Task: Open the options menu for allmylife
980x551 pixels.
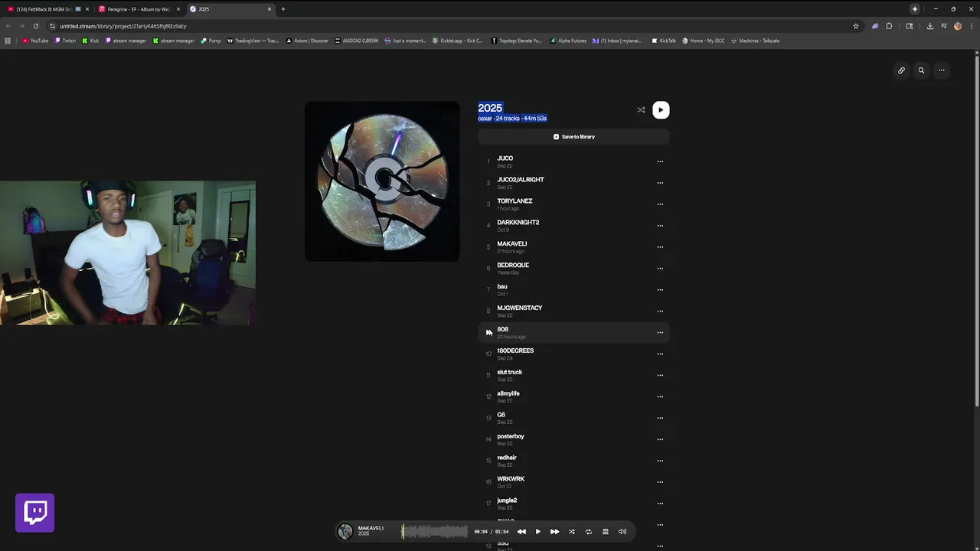Action: tap(660, 397)
